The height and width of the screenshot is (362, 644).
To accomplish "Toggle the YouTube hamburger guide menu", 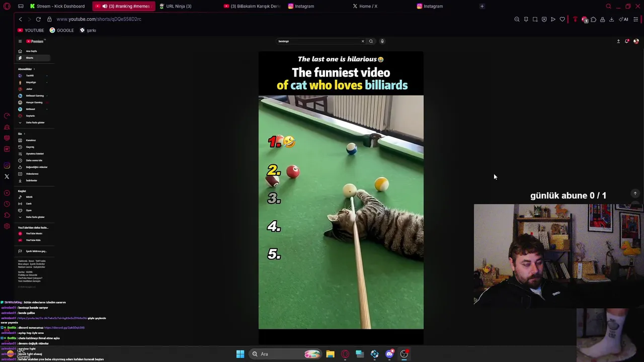I will click(x=20, y=41).
